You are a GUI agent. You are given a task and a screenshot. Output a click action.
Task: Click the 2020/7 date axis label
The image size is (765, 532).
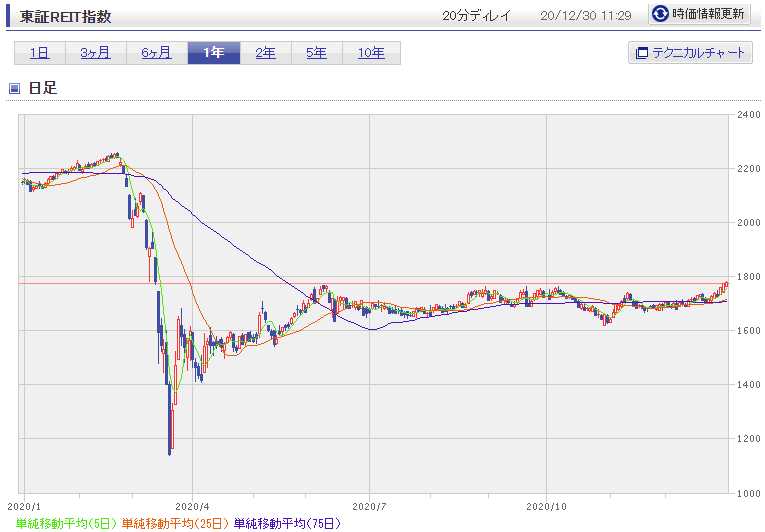(x=369, y=507)
